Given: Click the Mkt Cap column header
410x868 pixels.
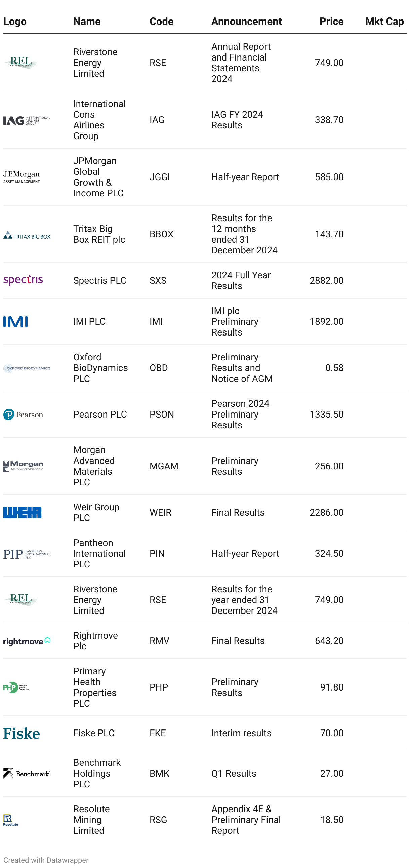Looking at the screenshot, I should (x=384, y=21).
